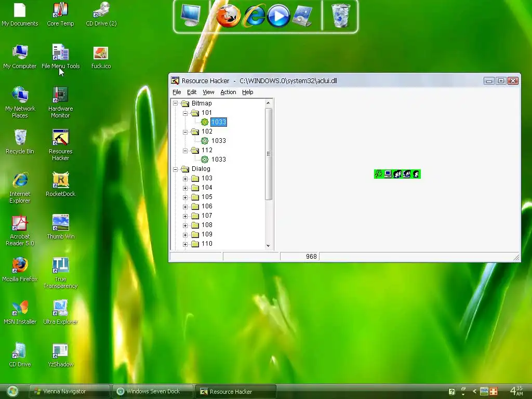Screen dimensions: 532x399
Task: Launch Core Temp shortcut
Action: pos(60,14)
